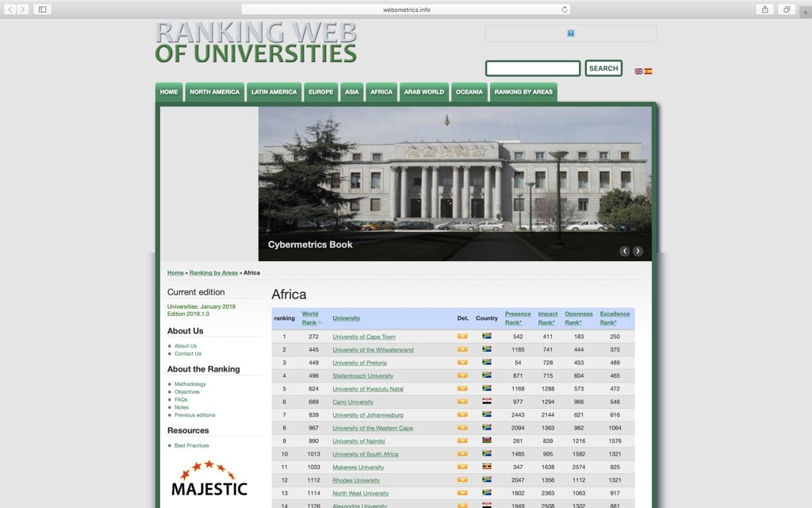Viewport: 812px width, 508px height.
Task: Click Uganda flag in Makerere University row
Action: pos(487,467)
